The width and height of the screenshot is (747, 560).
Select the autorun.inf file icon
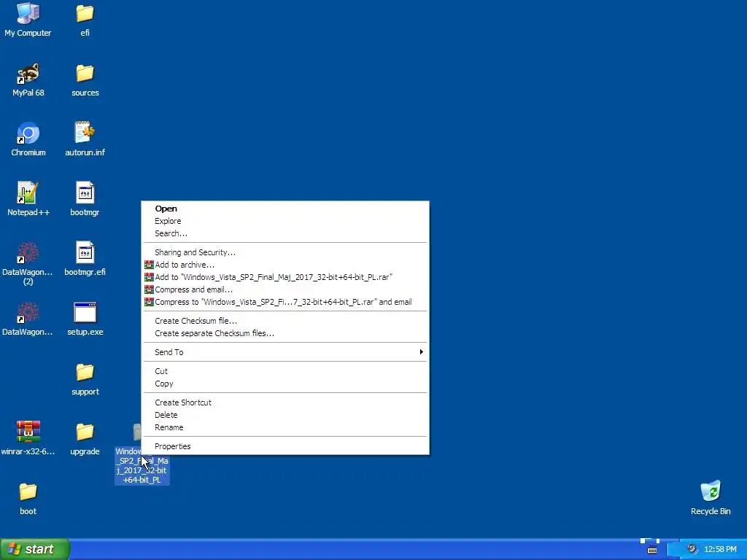click(85, 133)
